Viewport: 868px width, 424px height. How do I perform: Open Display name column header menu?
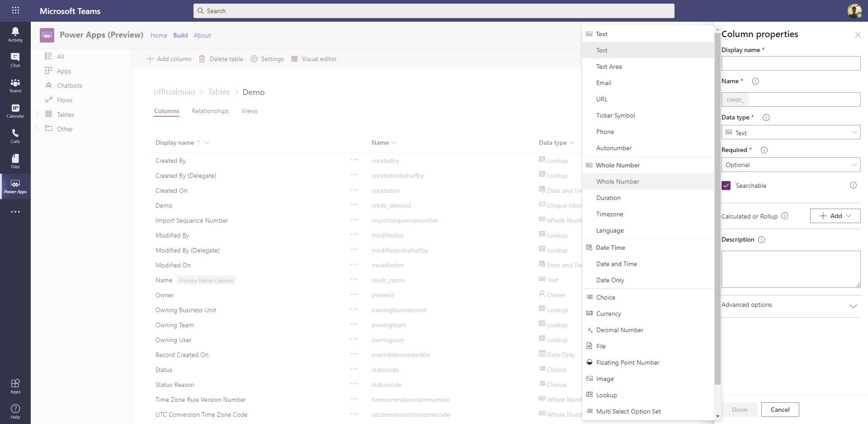click(x=207, y=143)
